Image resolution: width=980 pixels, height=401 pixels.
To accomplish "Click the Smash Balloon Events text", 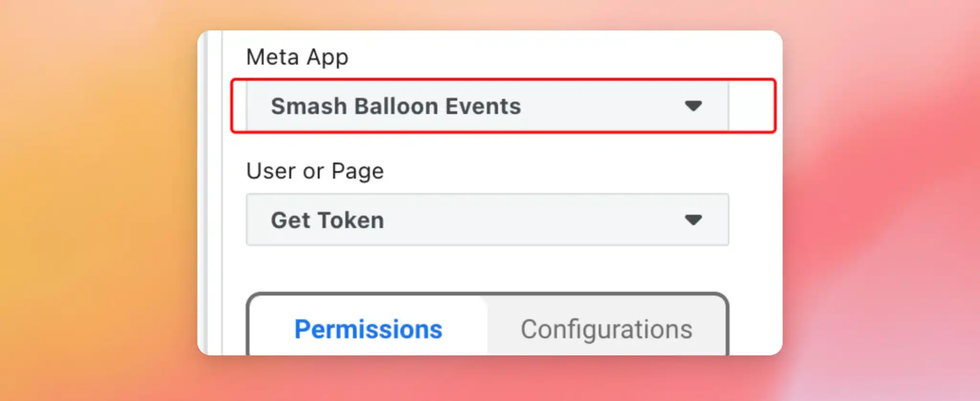I will [396, 106].
